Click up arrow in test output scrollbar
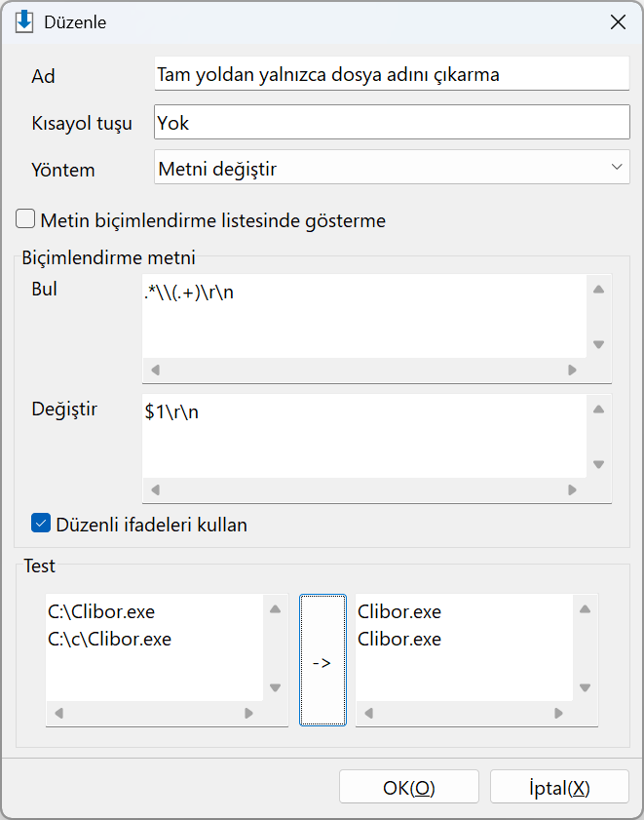Image resolution: width=644 pixels, height=820 pixels. 585,608
